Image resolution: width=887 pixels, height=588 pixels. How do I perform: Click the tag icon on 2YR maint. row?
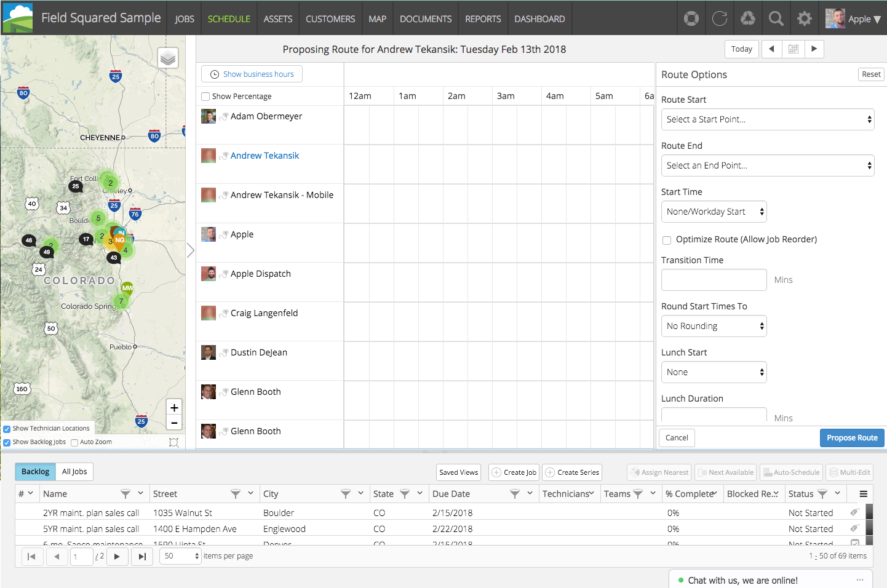(x=854, y=512)
